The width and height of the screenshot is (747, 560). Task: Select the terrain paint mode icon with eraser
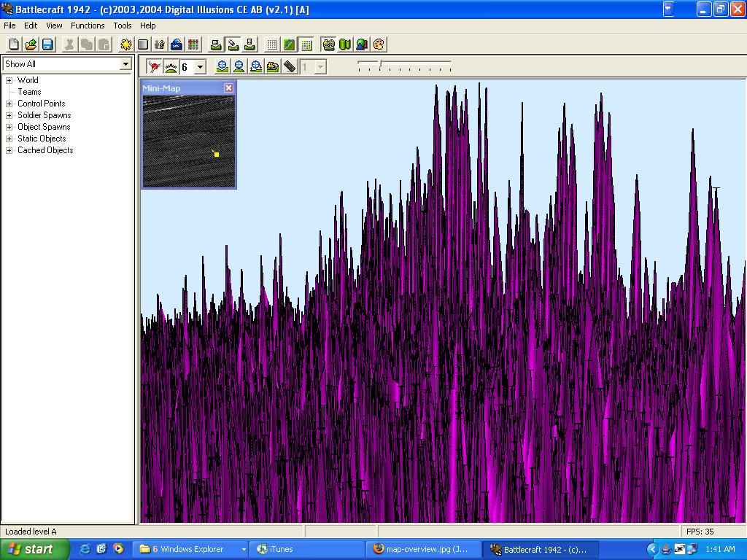233,44
